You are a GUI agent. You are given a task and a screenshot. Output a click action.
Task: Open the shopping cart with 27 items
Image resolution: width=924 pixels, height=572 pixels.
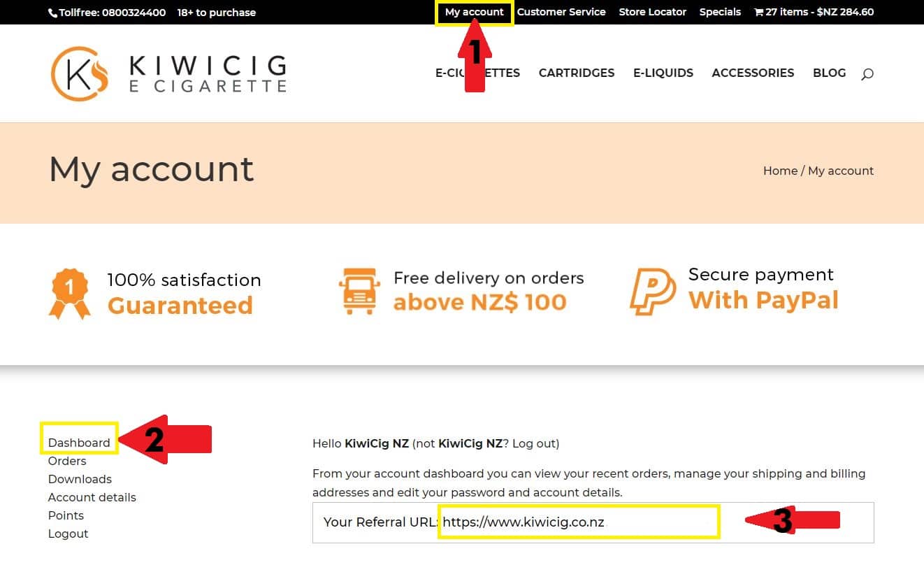tap(814, 12)
